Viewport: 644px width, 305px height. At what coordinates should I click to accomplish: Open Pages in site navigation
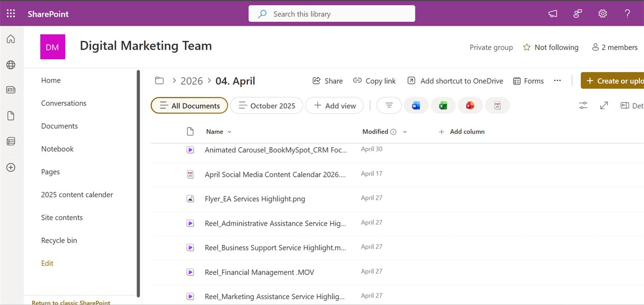coord(50,172)
